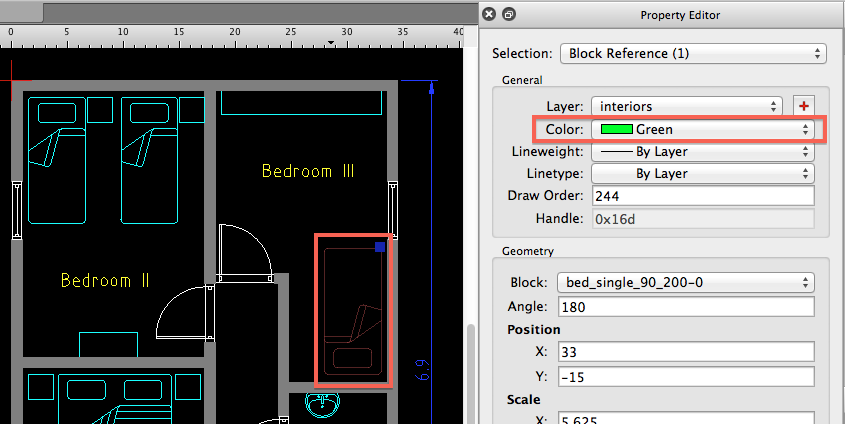Image resolution: width=845 pixels, height=424 pixels.
Task: Expand the Color dropdown set to Green
Action: (703, 129)
